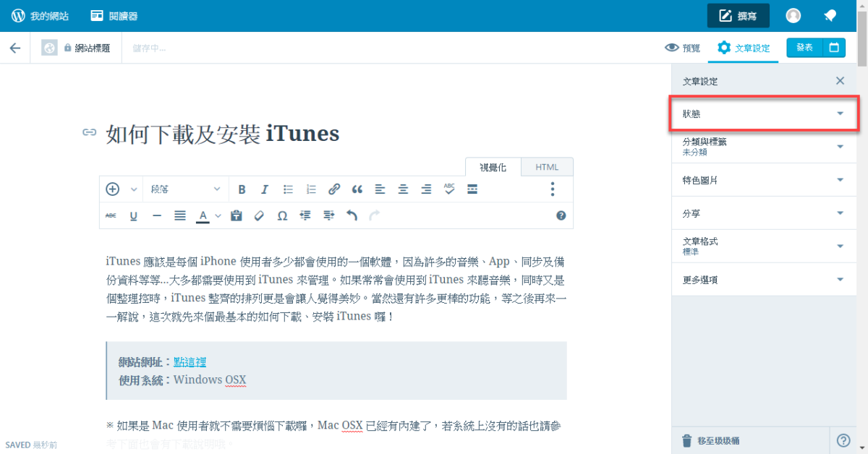Toggle Italic formatting
This screenshot has width=868, height=454.
point(265,189)
